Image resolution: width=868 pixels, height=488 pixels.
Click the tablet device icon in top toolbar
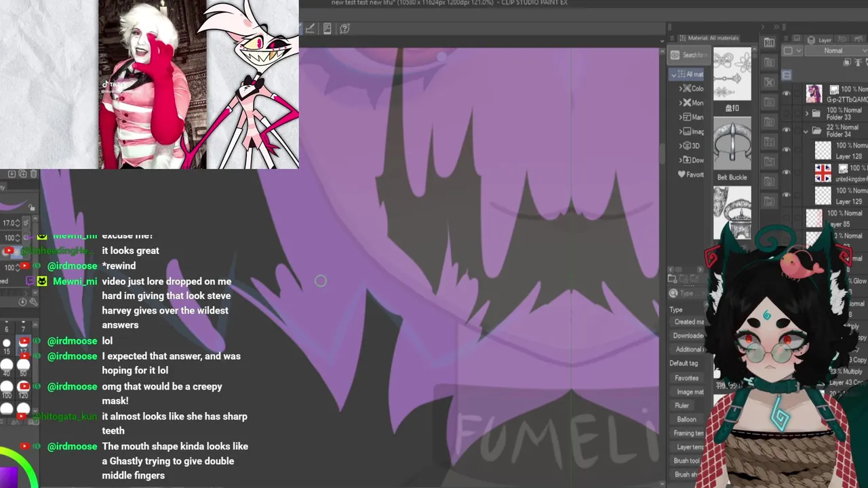[328, 28]
